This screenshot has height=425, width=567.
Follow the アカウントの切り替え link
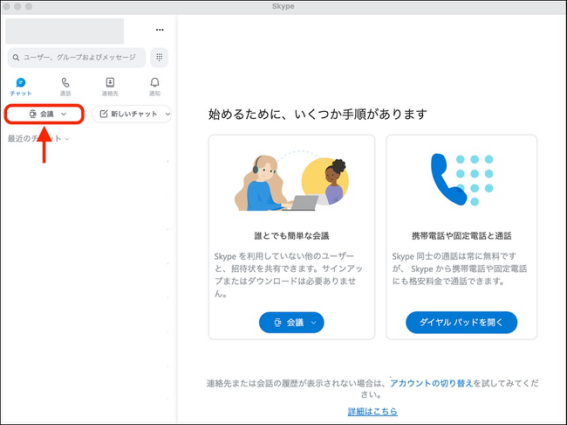pos(431,383)
